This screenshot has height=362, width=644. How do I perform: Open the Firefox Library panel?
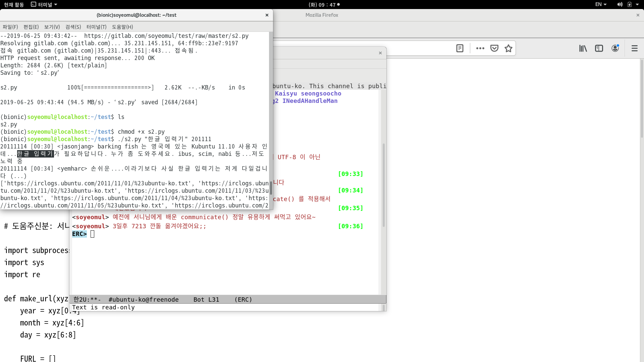[583, 48]
